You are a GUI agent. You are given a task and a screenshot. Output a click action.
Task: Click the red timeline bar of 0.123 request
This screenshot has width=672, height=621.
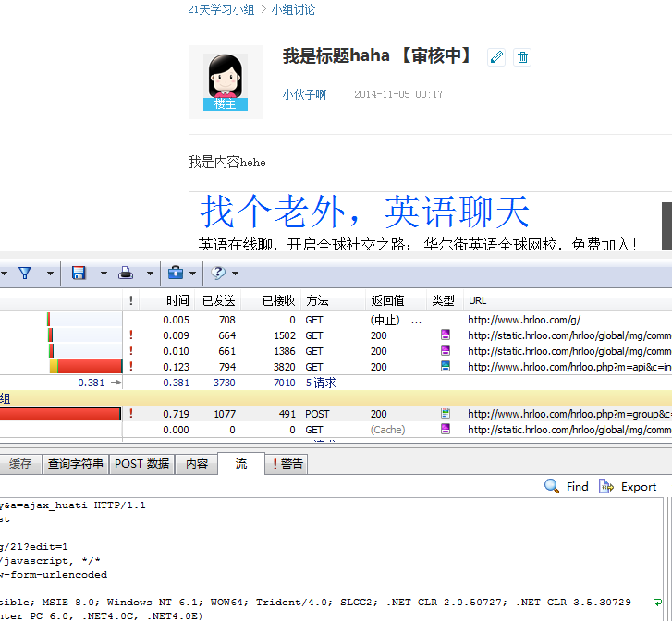90,367
